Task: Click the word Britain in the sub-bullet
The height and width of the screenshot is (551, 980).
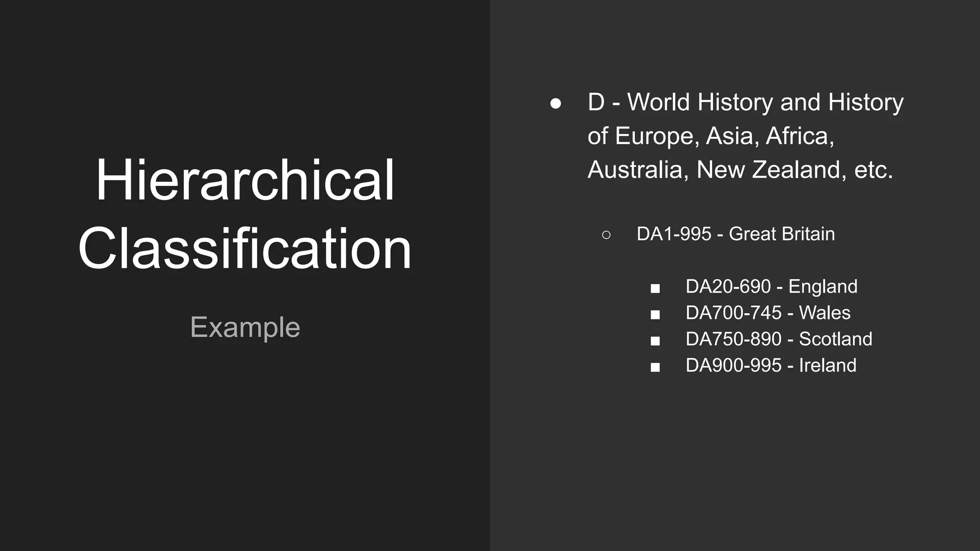Action: point(808,234)
